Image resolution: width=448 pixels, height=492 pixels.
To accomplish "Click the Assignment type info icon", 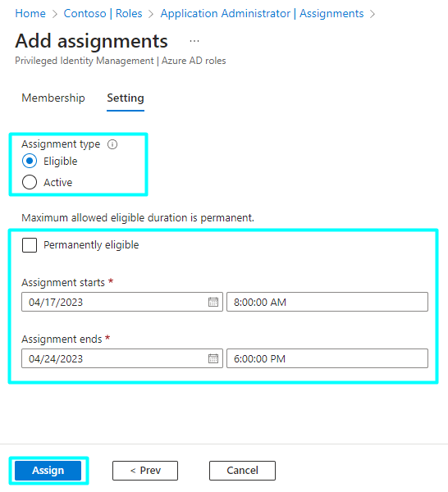I will click(112, 144).
